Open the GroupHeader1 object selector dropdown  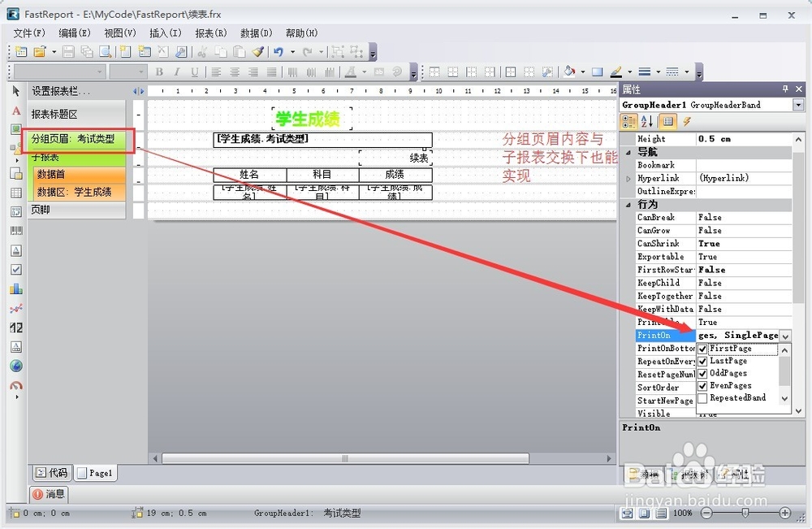[798, 105]
